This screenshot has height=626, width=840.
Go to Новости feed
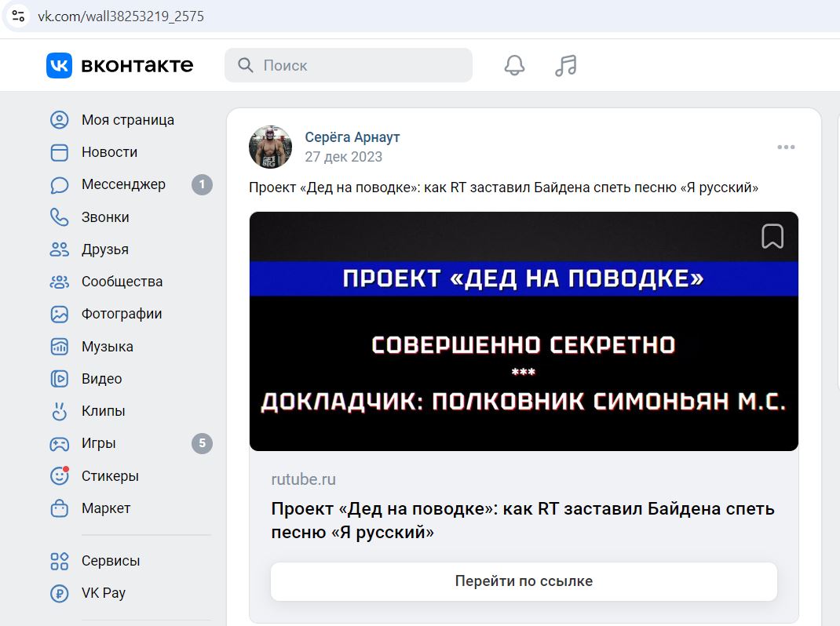109,152
